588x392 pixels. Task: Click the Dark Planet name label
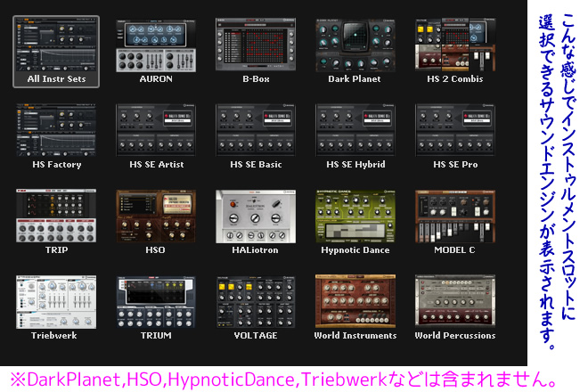pos(355,79)
